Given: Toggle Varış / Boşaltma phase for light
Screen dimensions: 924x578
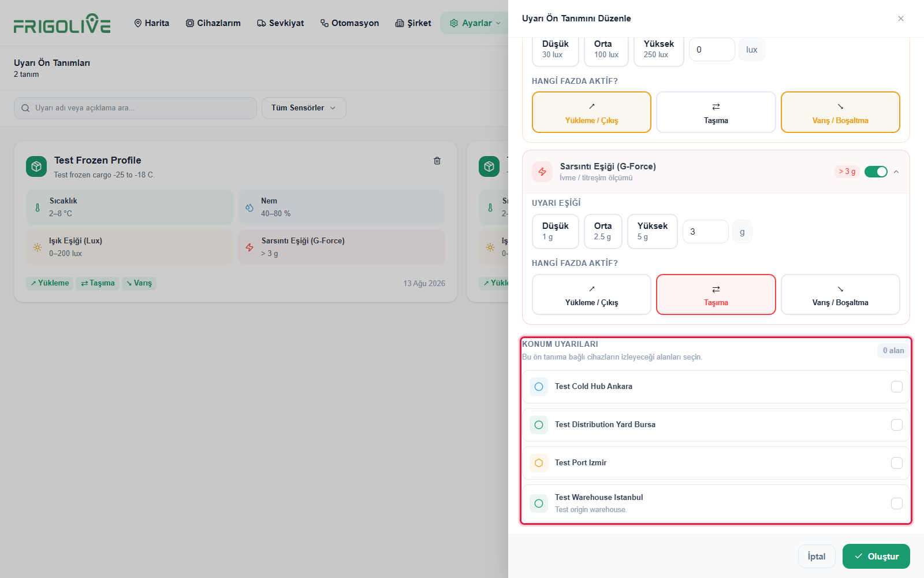Looking at the screenshot, I should click(x=840, y=112).
